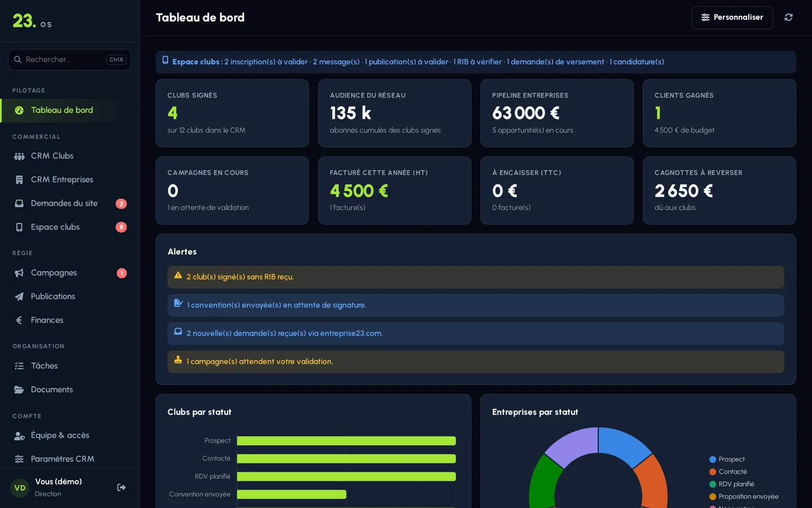Screen dimensions: 812x508
Task: Open Tableau de bord menu item
Action: [x=70, y=110]
